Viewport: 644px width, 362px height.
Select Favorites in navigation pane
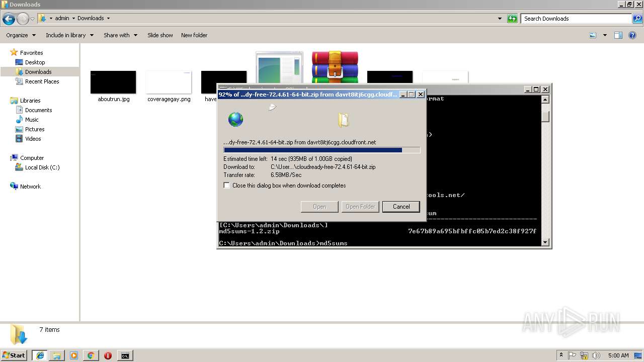click(x=31, y=53)
